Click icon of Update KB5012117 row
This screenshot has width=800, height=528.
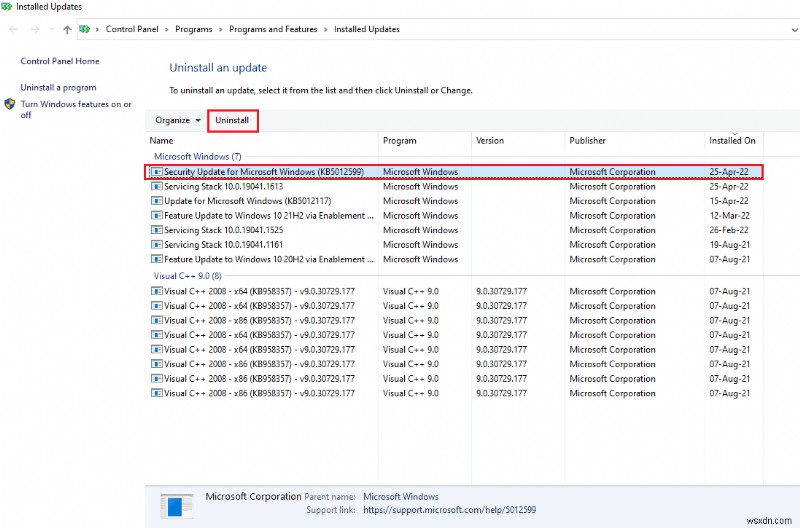(157, 201)
